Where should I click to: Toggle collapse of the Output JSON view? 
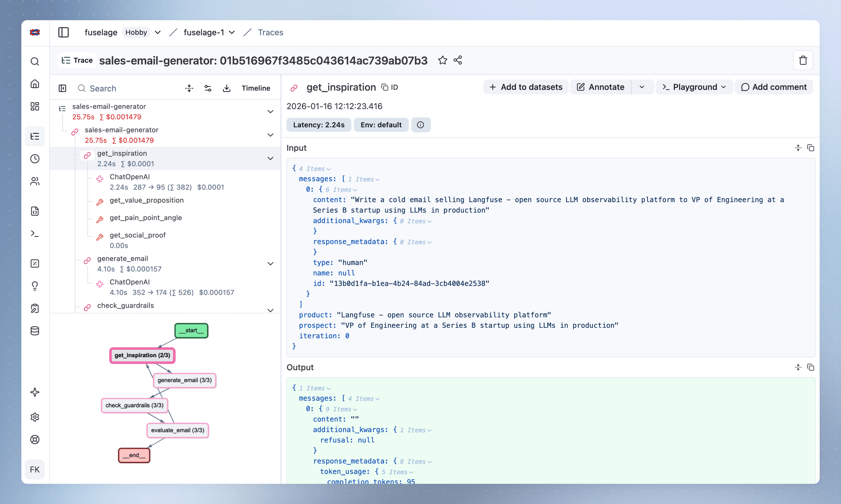pyautogui.click(x=798, y=367)
